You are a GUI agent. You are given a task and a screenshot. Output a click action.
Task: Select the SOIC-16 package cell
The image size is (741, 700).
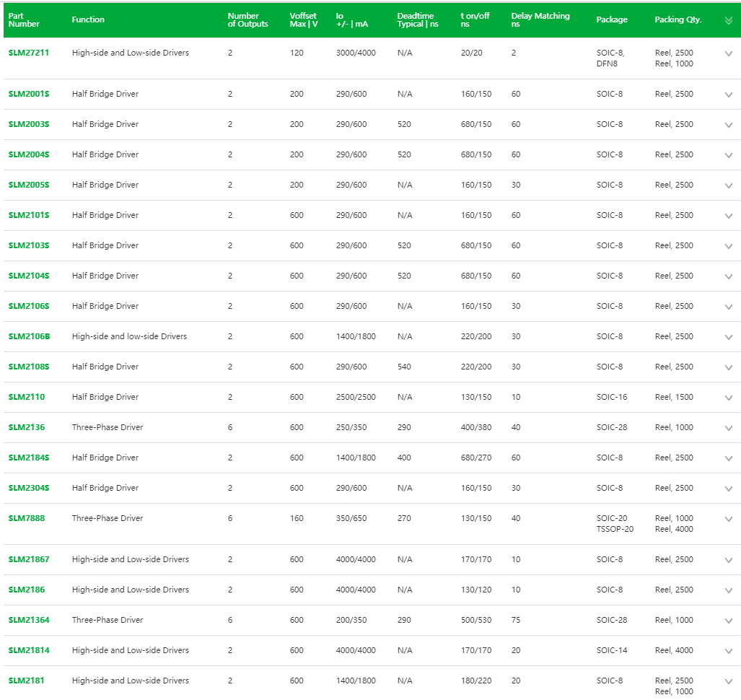point(612,397)
